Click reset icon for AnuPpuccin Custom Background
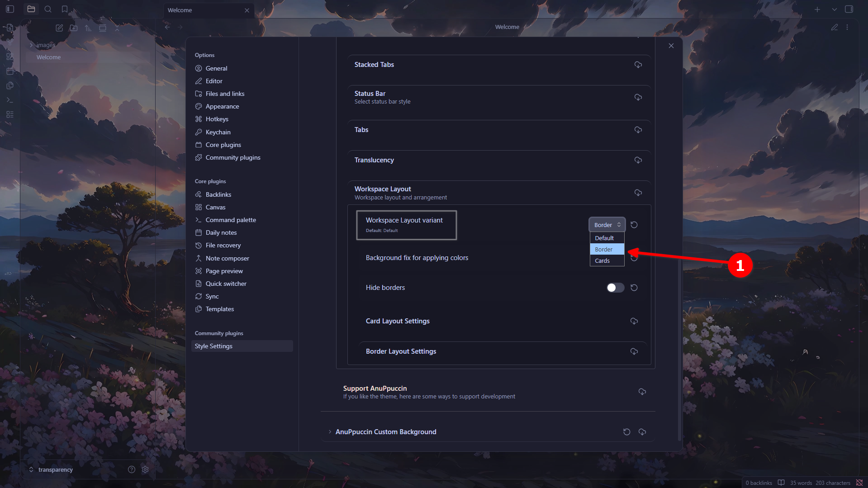Screen dimensions: 868x488 (626, 432)
